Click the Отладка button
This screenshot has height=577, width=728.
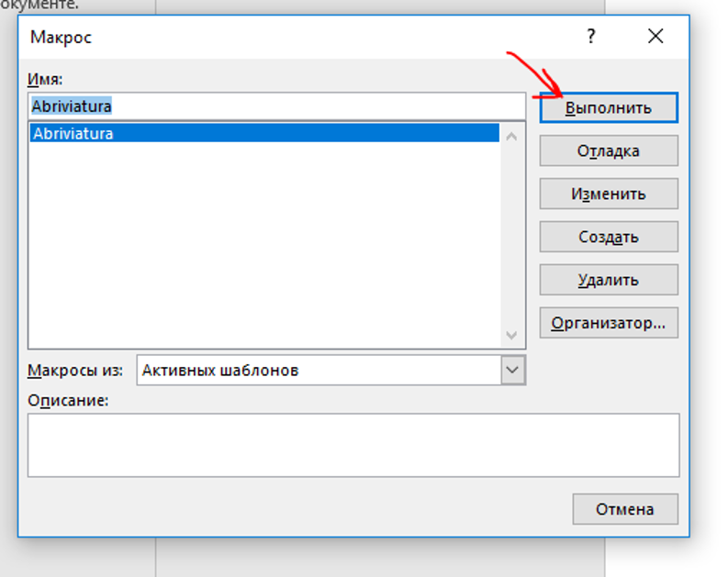click(609, 150)
